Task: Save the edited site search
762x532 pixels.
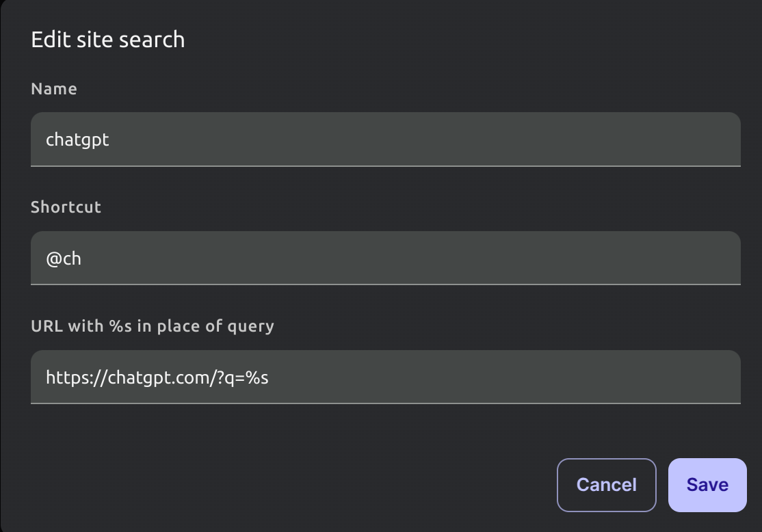Action: coord(707,485)
